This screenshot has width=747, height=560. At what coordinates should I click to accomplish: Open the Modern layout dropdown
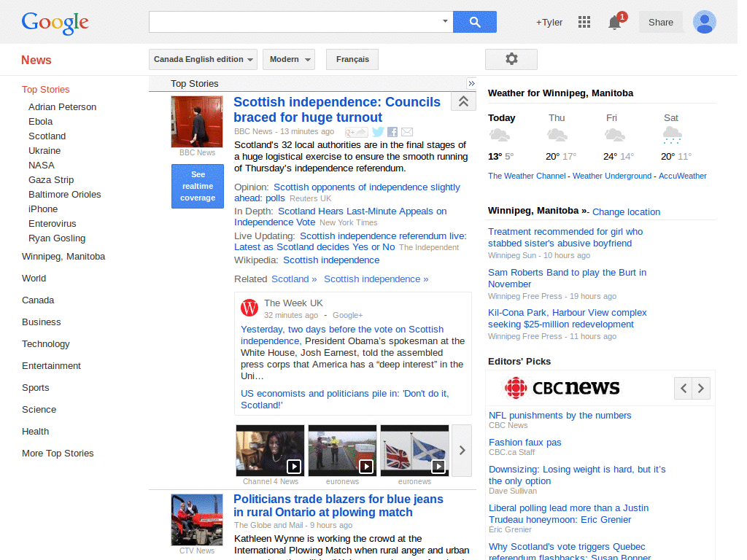coord(289,59)
